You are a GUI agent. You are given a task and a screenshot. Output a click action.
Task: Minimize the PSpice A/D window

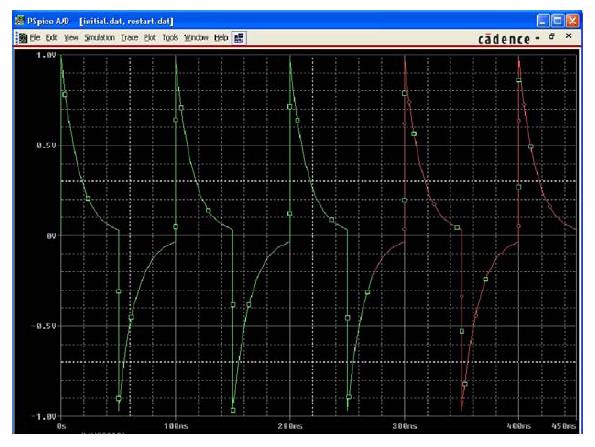click(x=543, y=20)
